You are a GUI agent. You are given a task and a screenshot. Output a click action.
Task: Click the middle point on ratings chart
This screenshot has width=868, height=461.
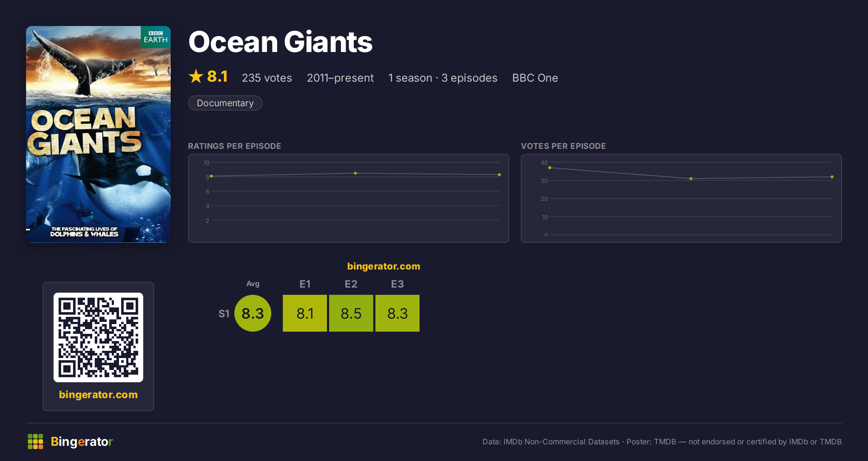point(356,173)
